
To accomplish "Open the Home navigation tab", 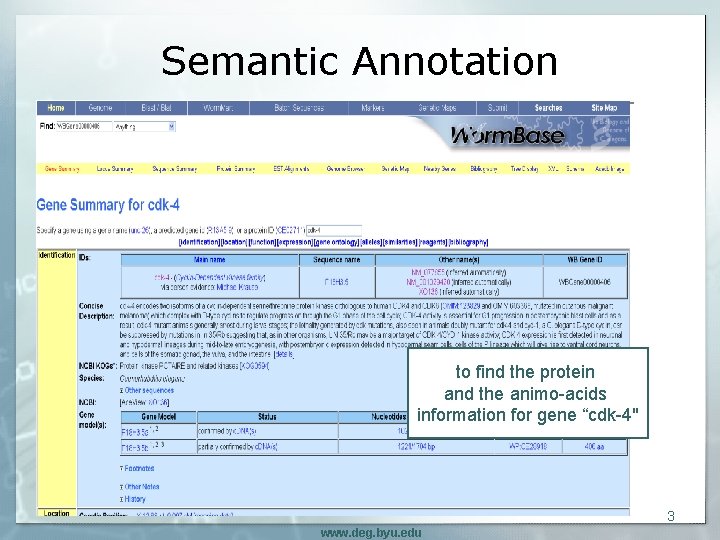I will 56,108.
